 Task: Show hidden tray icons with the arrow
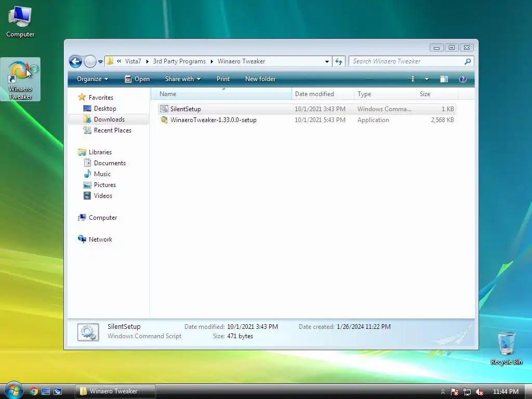pos(443,392)
